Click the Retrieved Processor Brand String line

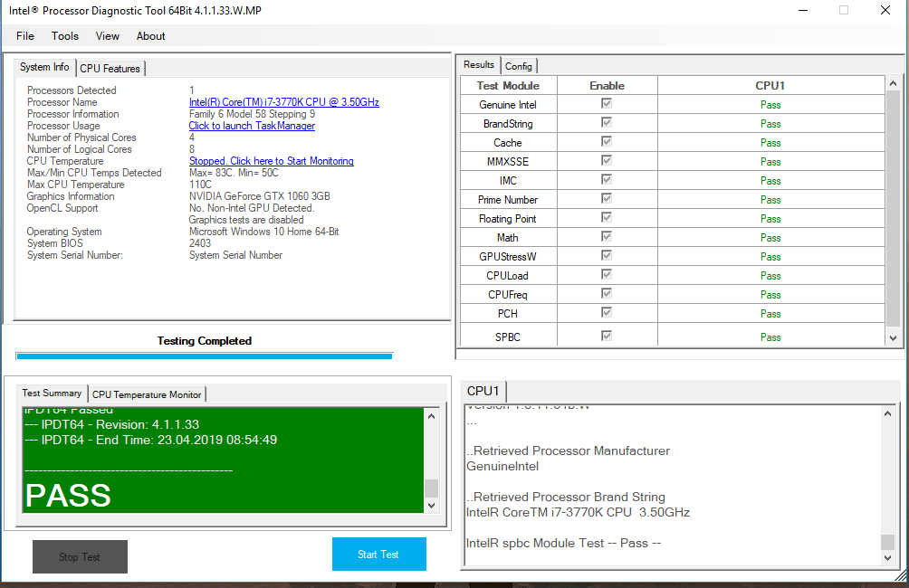click(x=566, y=497)
